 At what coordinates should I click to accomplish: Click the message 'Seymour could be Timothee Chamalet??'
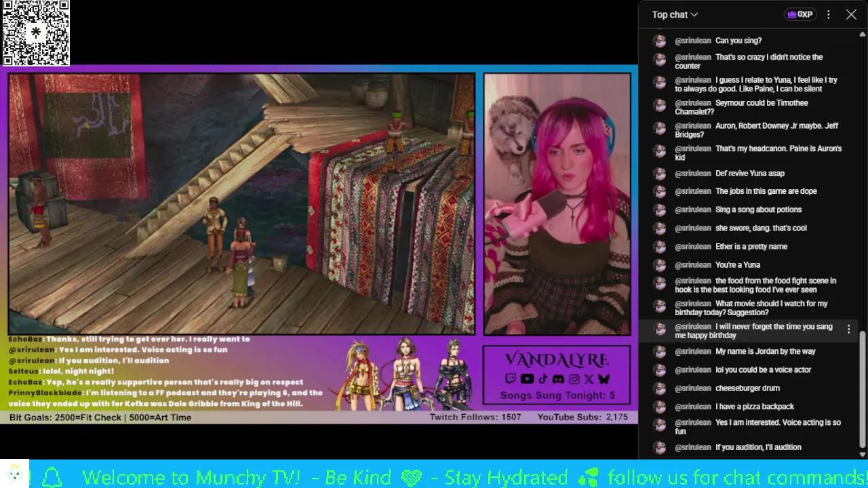(741, 107)
